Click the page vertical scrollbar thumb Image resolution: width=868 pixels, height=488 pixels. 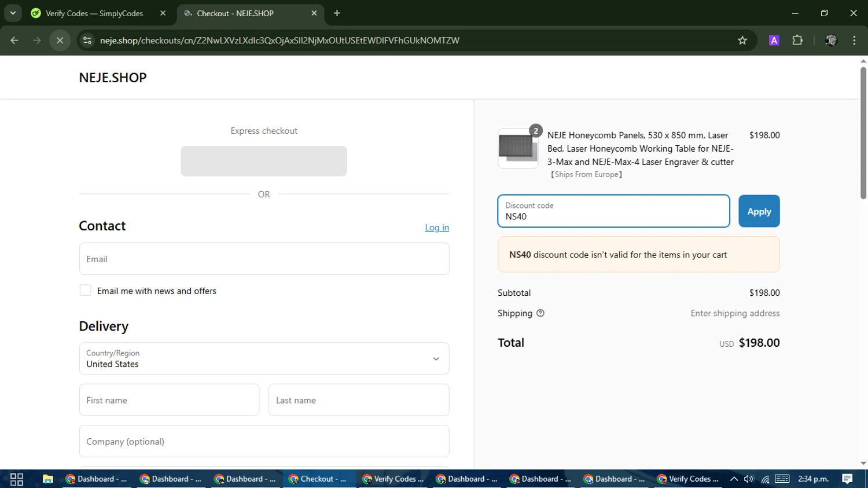click(863, 133)
